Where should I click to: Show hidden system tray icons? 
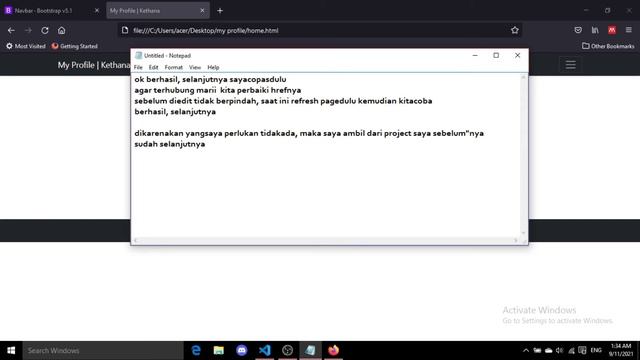(526, 351)
